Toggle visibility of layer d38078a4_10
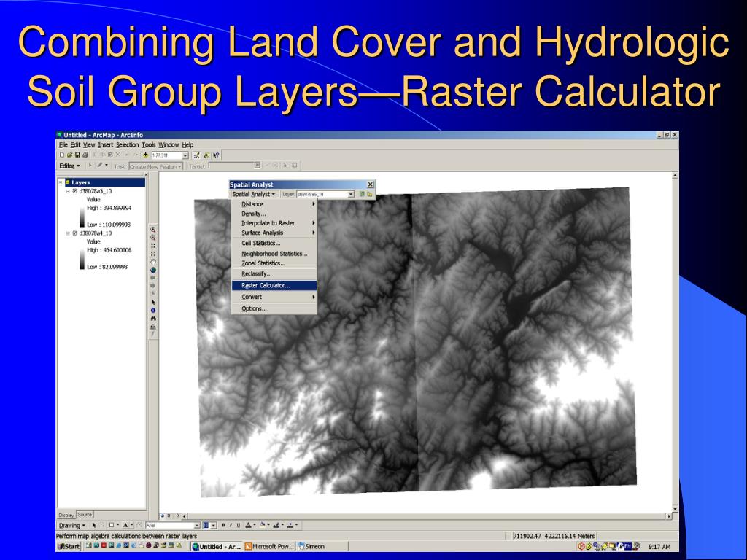Screen dimensions: 747x560 click(75, 233)
